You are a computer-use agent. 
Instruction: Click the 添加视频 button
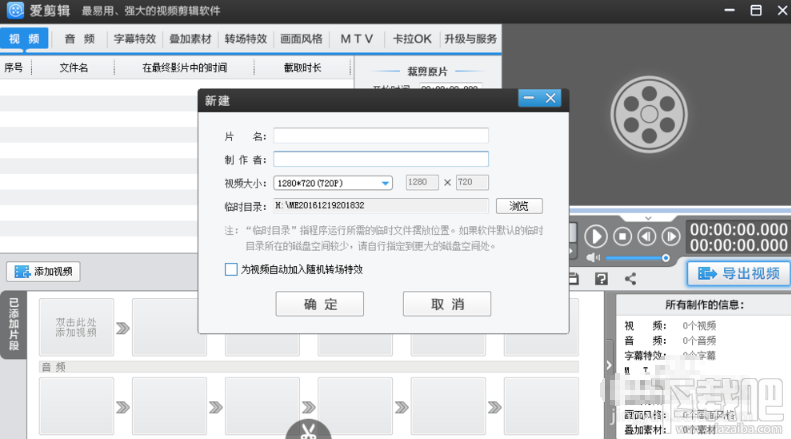(x=43, y=271)
